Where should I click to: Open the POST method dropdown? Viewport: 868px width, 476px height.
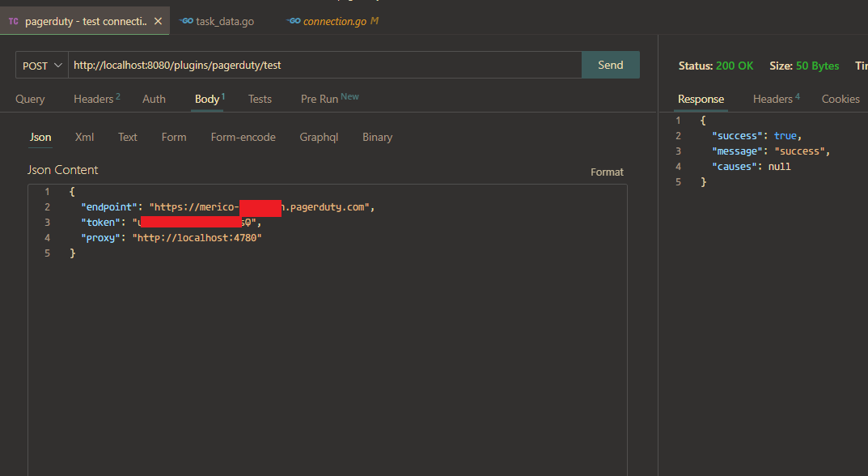(42, 66)
